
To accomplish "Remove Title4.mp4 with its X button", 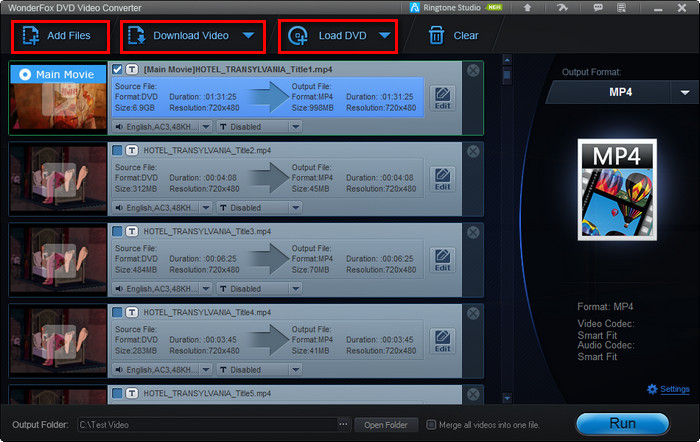I will coord(473,313).
